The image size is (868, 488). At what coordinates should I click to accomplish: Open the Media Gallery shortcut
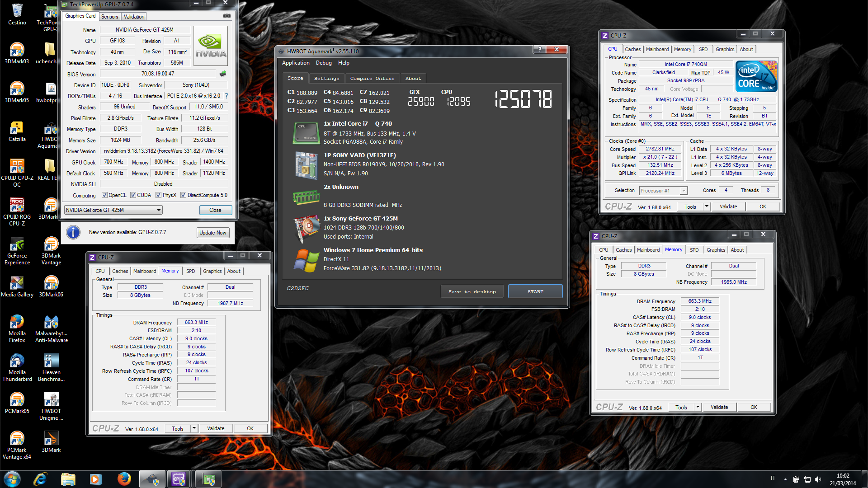click(17, 287)
